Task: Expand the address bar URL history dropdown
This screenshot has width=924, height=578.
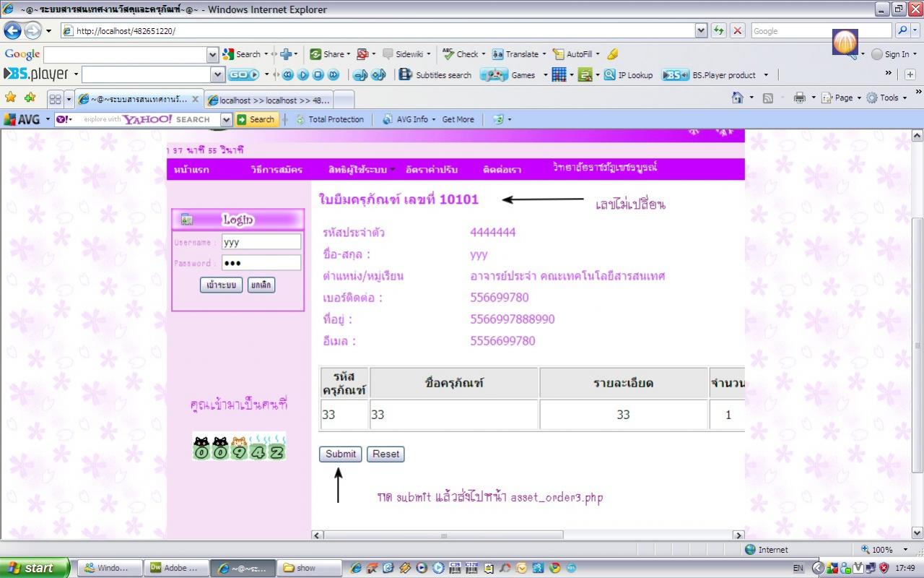Action: pyautogui.click(x=701, y=30)
